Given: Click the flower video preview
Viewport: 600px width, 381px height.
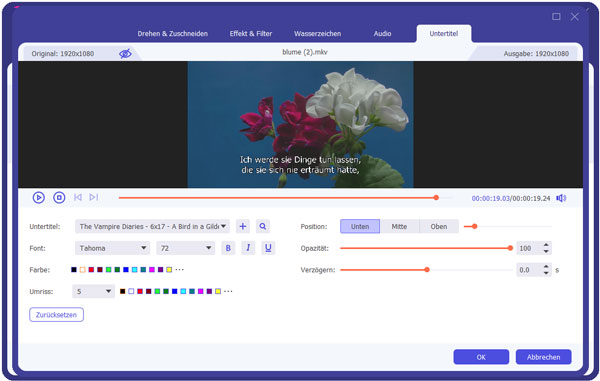Looking at the screenshot, I should pyautogui.click(x=300, y=124).
